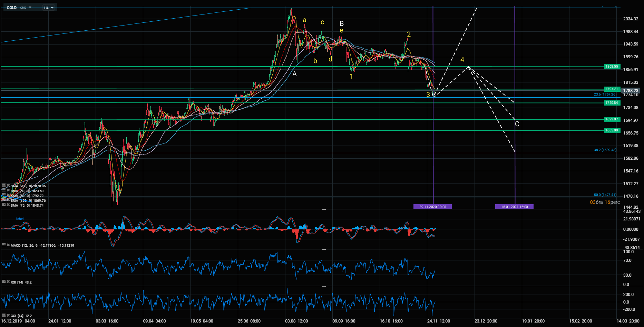Expand the H4 timeframe dropdown
Image resolution: width=644 pixels, height=327 pixels.
[x=48, y=8]
